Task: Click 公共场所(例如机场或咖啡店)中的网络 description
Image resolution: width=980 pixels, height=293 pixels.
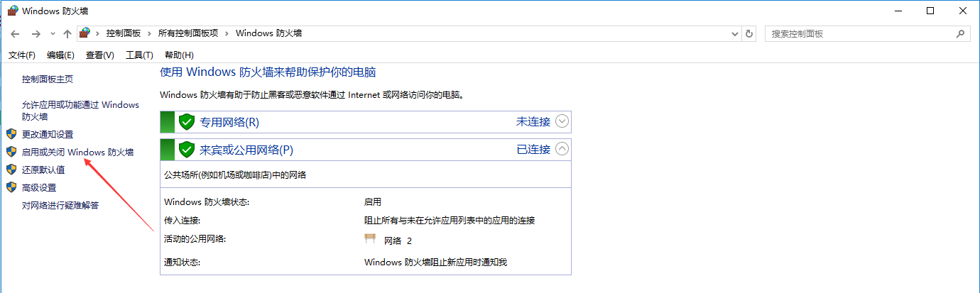Action: [x=235, y=175]
